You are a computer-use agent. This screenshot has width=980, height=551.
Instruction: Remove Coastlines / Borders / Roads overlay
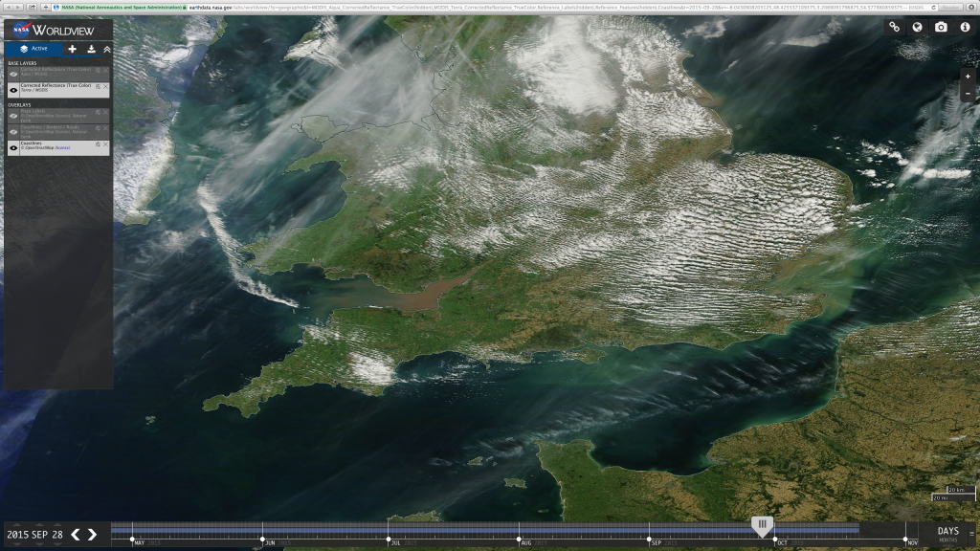(105, 128)
